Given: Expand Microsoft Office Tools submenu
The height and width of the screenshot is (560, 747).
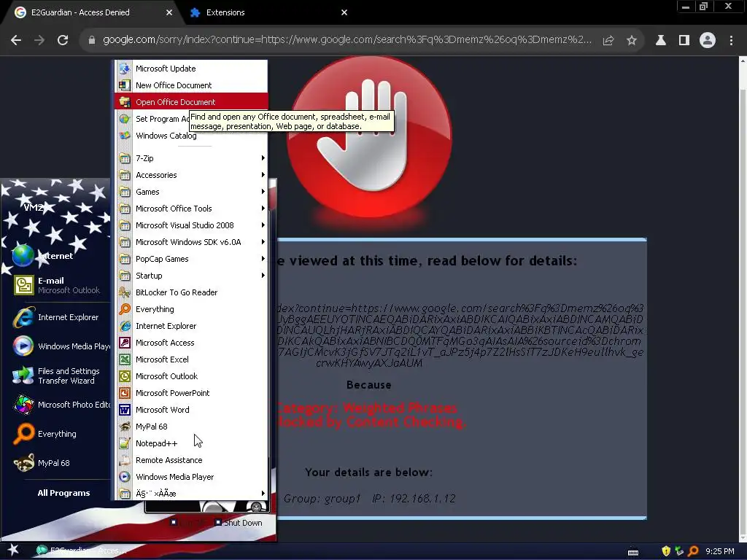Looking at the screenshot, I should tap(190, 209).
